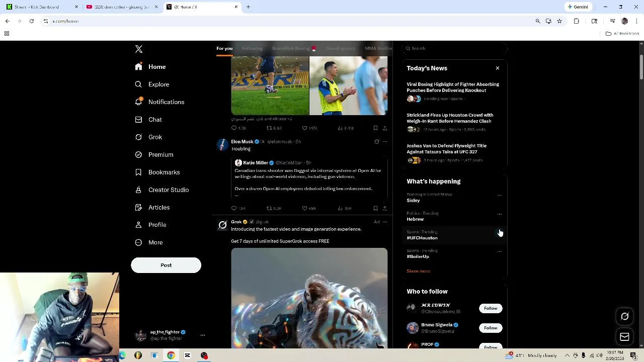Reply to the soccer photo post
The height and width of the screenshot is (362, 644).
[x=238, y=128]
